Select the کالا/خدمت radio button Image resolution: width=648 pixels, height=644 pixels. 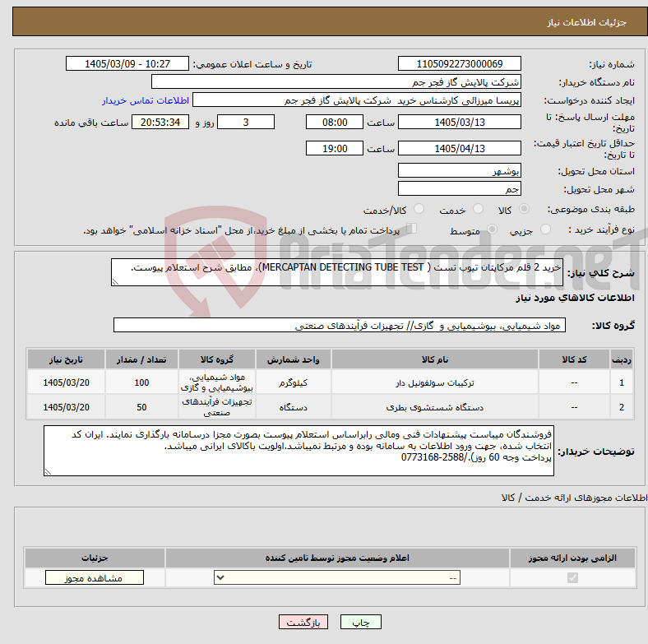[x=419, y=209]
